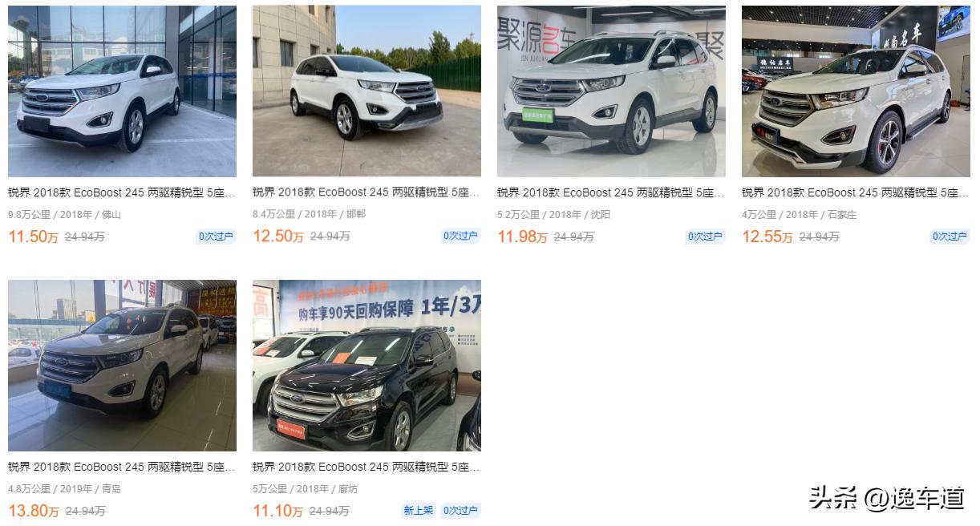Open title link of 4.8万公里 Qingdao listing
980x526 pixels.
pos(122,467)
